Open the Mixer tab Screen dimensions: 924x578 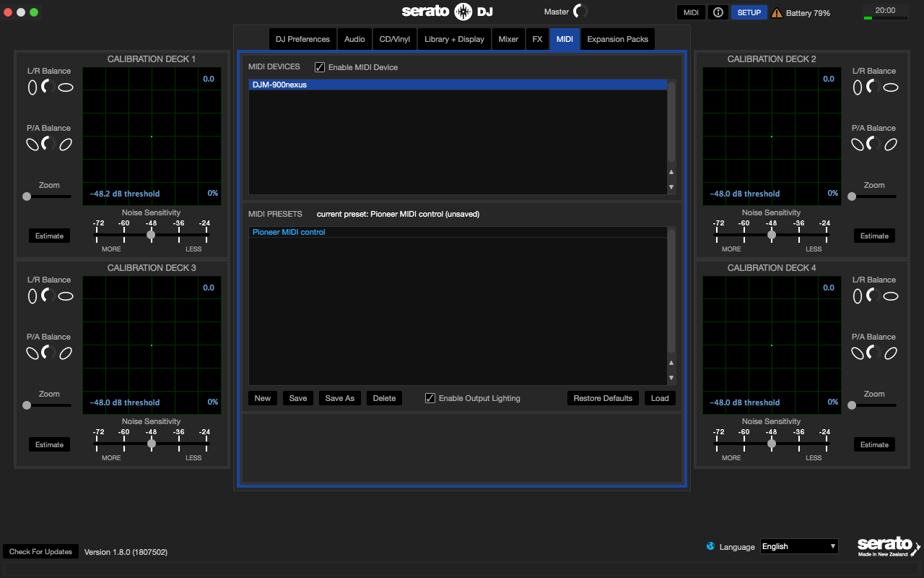(x=508, y=39)
